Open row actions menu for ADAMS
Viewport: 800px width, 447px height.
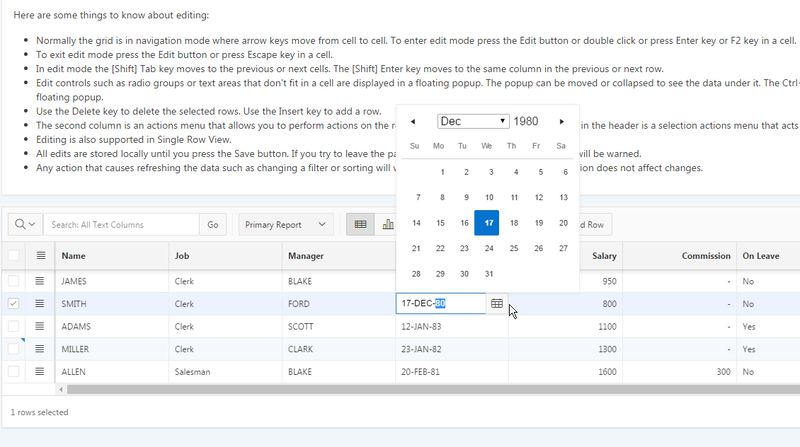(41, 326)
